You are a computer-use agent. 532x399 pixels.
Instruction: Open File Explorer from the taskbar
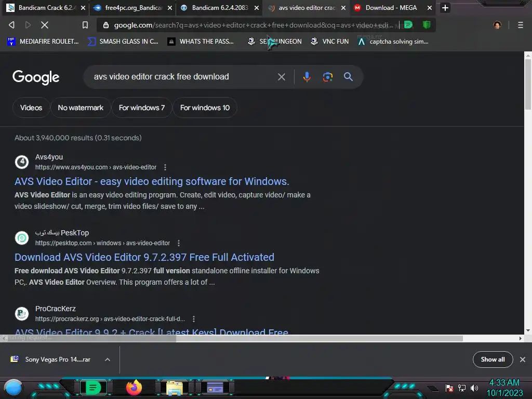coord(175,388)
